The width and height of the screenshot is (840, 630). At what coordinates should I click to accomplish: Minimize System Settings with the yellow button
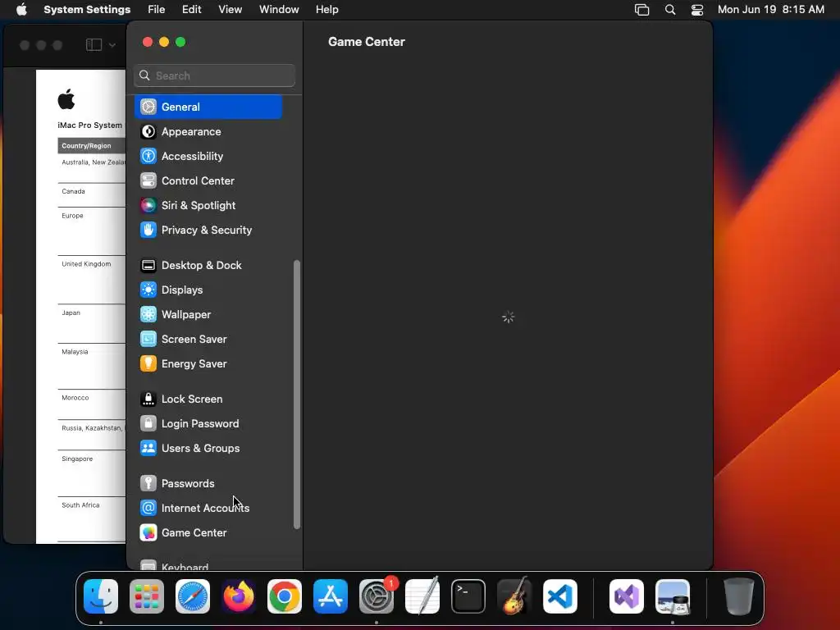tap(164, 42)
